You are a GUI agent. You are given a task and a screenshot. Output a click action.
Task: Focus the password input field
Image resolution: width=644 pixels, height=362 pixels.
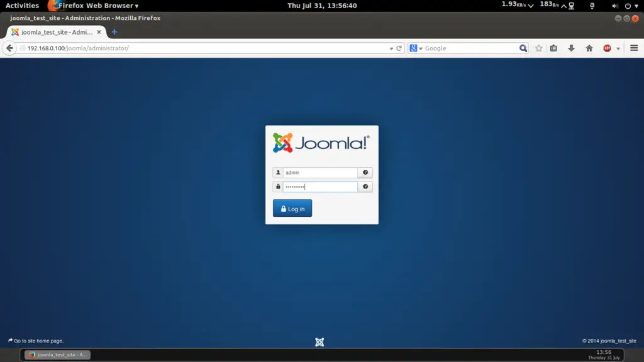coord(320,187)
